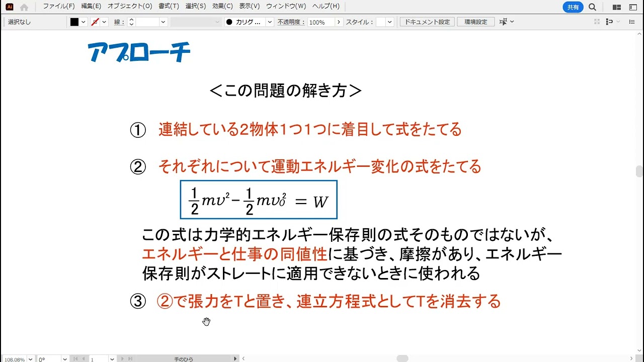Adjust the stroke weight stepper arrows

tap(131, 22)
